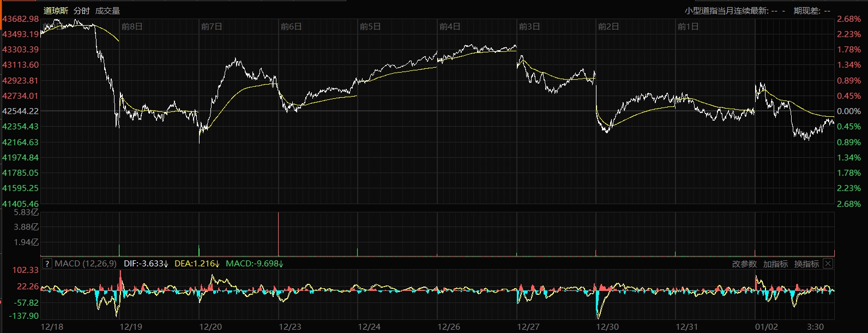The width and height of the screenshot is (868, 333).
Task: Open 换指标 to switch the indicator
Action: click(x=806, y=264)
